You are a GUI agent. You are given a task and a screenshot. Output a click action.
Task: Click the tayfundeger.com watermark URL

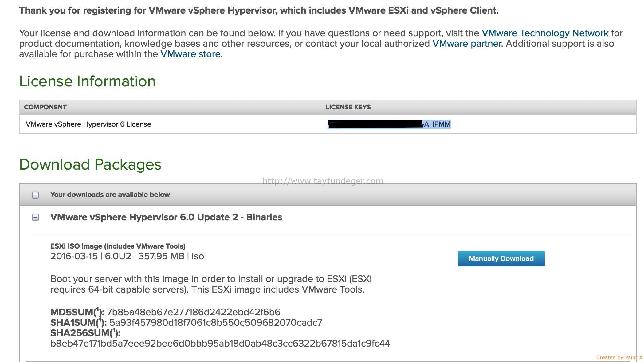323,181
